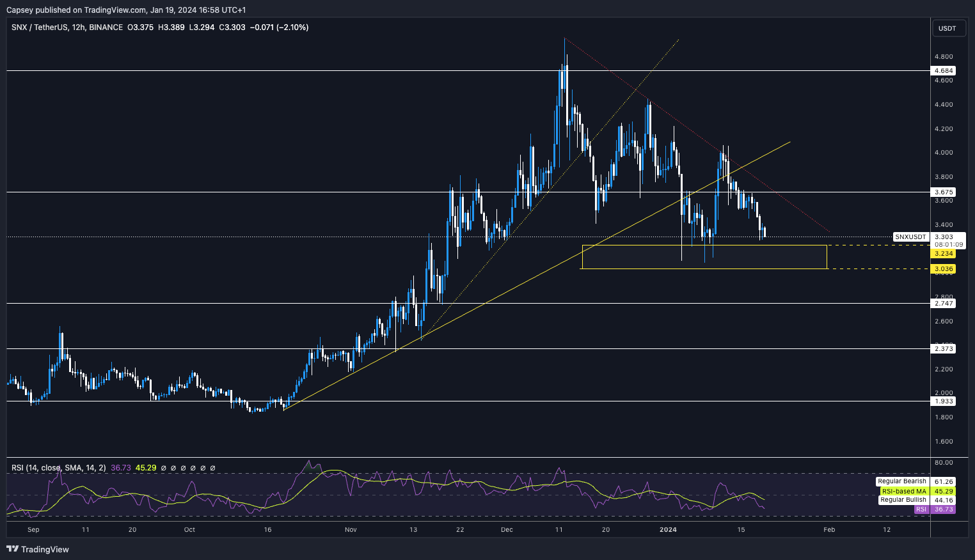
Task: Click the Regular Bullish label
Action: [x=902, y=500]
